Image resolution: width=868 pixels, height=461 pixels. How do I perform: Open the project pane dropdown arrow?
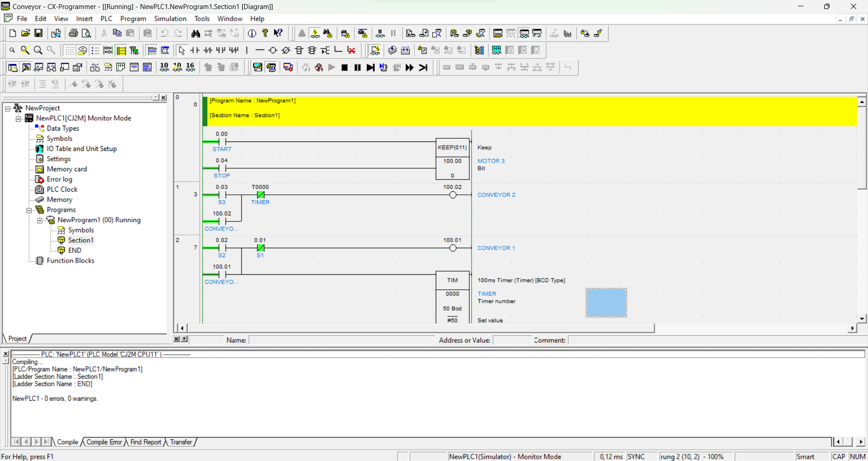click(156, 98)
